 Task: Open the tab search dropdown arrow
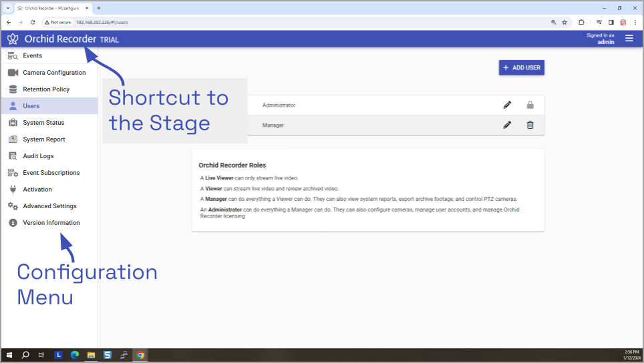click(8, 8)
